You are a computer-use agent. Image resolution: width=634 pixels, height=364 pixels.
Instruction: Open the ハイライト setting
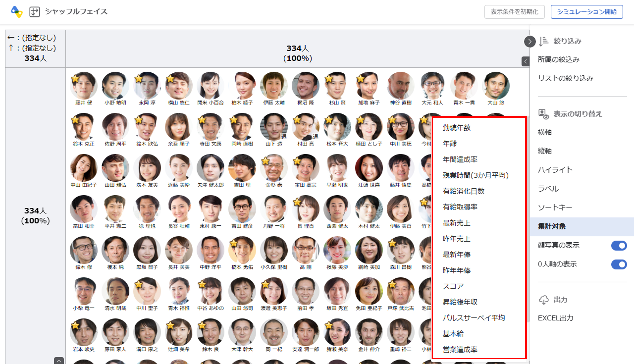tap(555, 170)
